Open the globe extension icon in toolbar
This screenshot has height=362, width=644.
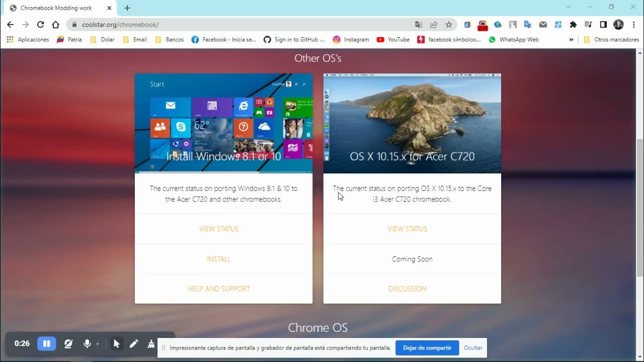(498, 24)
